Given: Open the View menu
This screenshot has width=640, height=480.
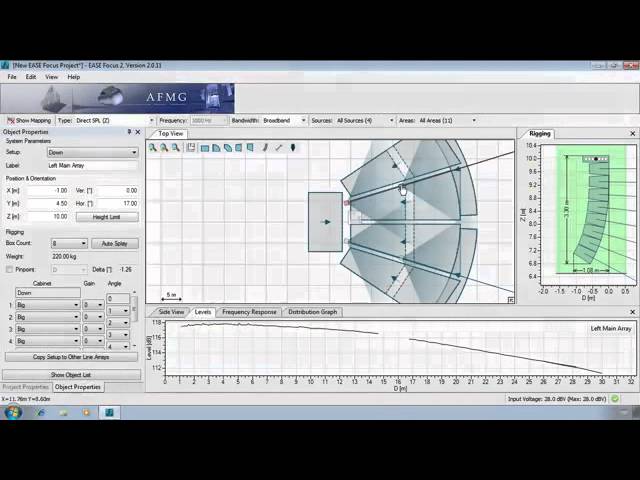Looking at the screenshot, I should pyautogui.click(x=51, y=77).
